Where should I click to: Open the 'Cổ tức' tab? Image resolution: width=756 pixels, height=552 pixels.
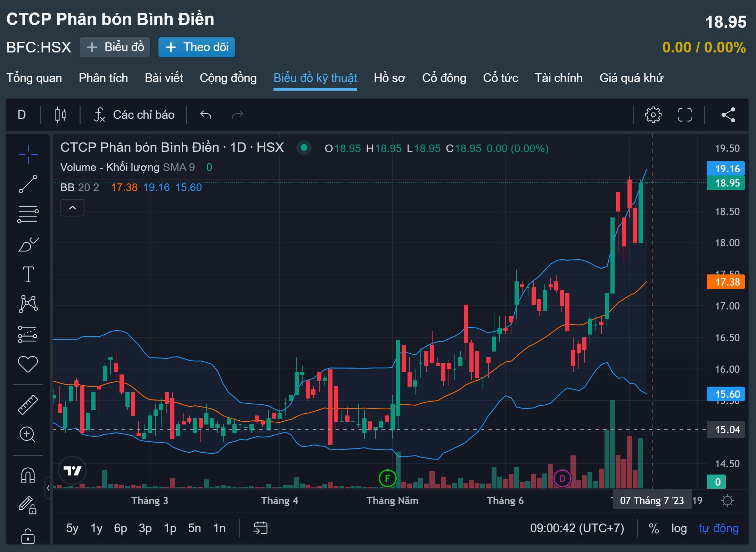pyautogui.click(x=500, y=78)
